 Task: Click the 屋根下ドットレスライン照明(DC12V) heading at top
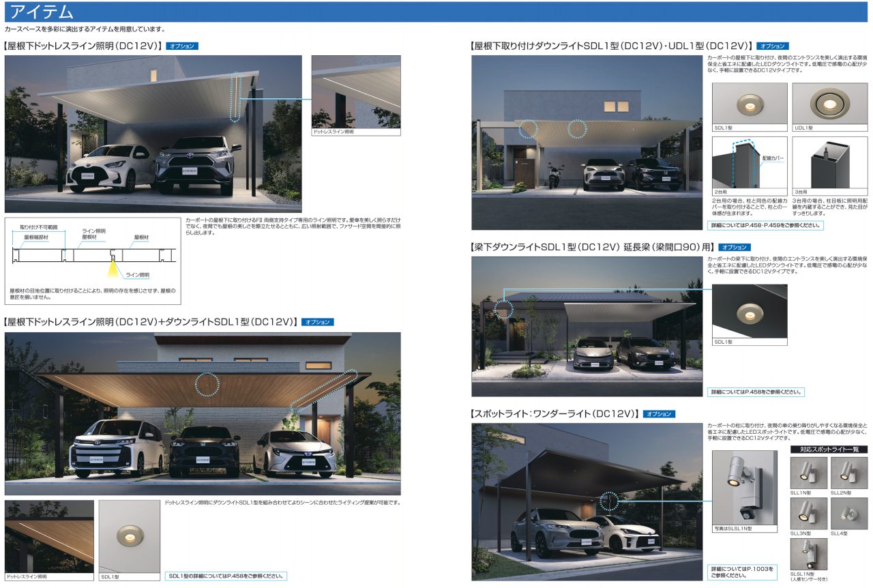click(83, 46)
